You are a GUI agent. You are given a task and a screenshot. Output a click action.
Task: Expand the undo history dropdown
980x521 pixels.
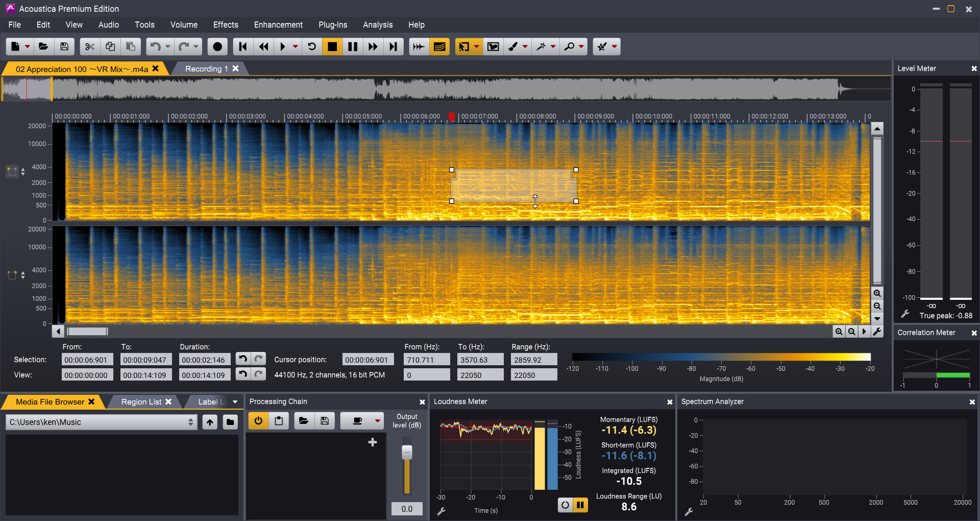(168, 46)
